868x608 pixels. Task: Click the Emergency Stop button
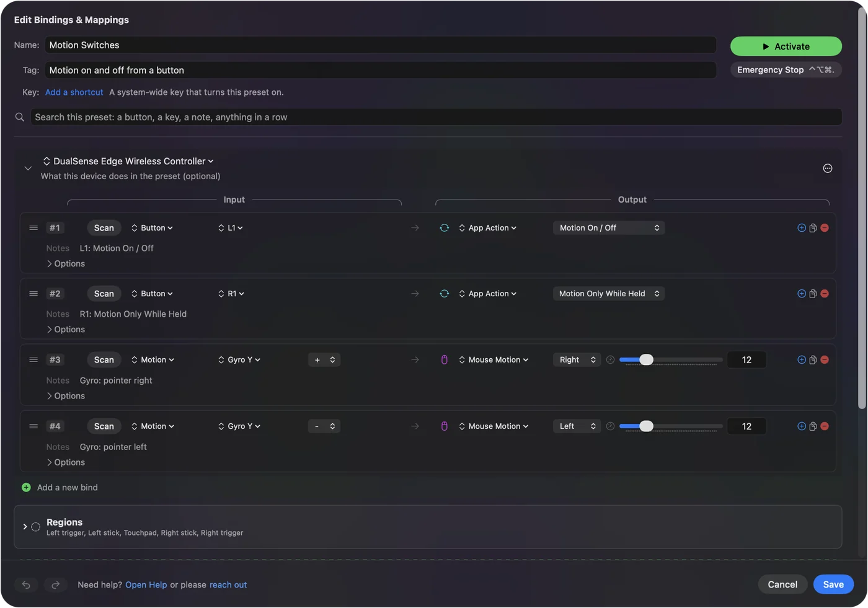click(786, 70)
